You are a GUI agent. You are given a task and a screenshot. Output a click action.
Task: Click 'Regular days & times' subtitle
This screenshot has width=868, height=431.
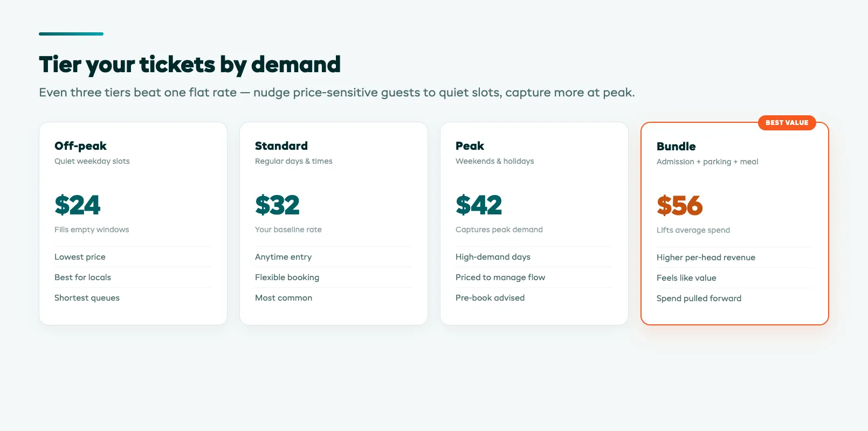[x=294, y=161]
